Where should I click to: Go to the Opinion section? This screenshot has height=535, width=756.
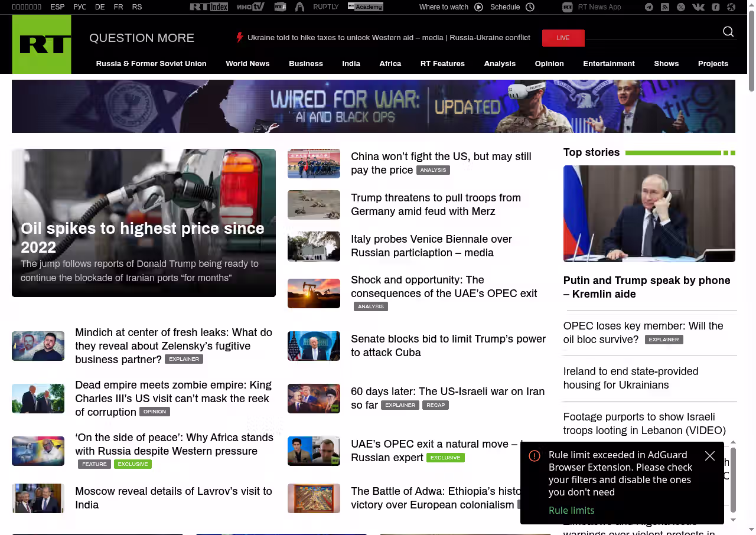pyautogui.click(x=549, y=64)
